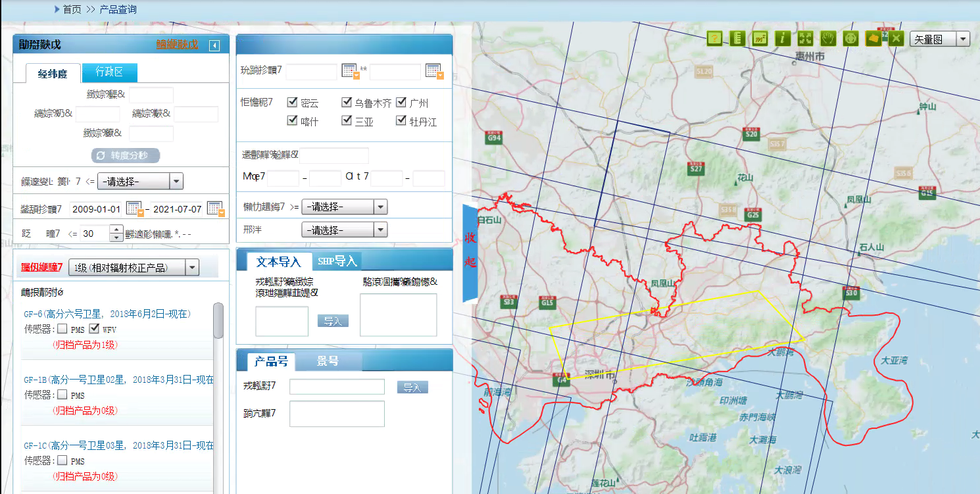Activate the info identify map tool
This screenshot has width=980, height=494.
pos(783,39)
